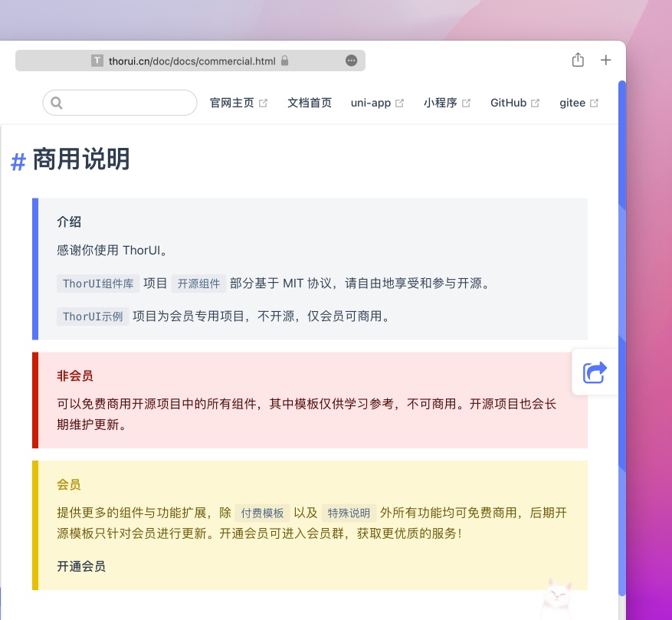
Task: Click the 特殊说明 code tag
Action: [349, 513]
